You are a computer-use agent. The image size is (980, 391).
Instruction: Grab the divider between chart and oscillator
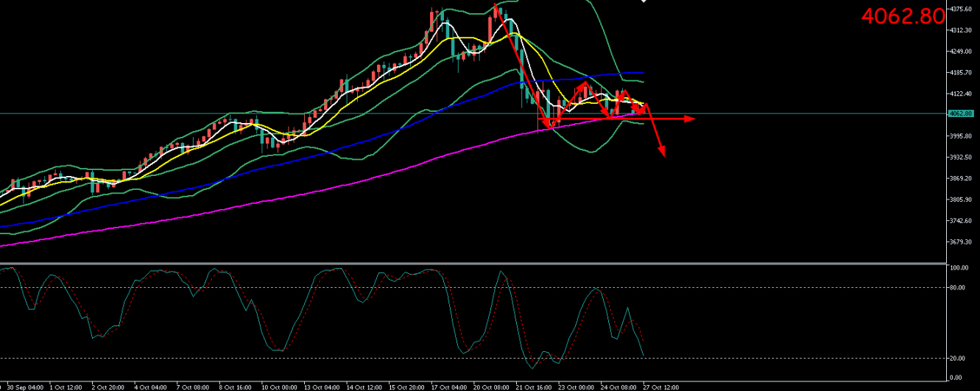click(x=471, y=263)
